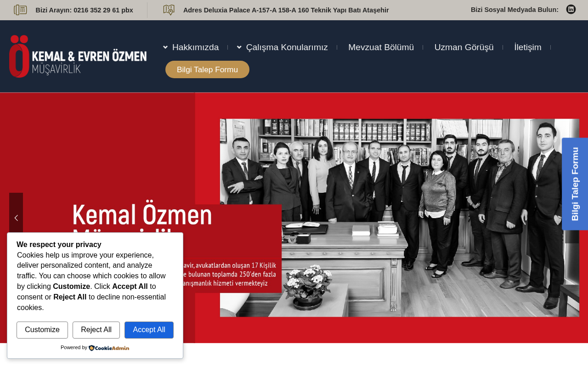Accept All cookies

coord(149,330)
